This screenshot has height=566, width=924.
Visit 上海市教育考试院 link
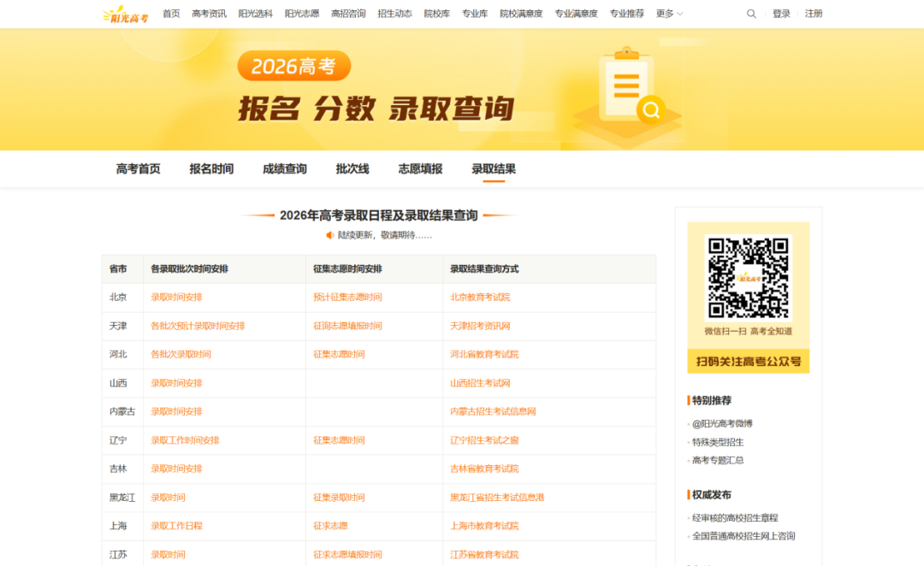(x=484, y=526)
